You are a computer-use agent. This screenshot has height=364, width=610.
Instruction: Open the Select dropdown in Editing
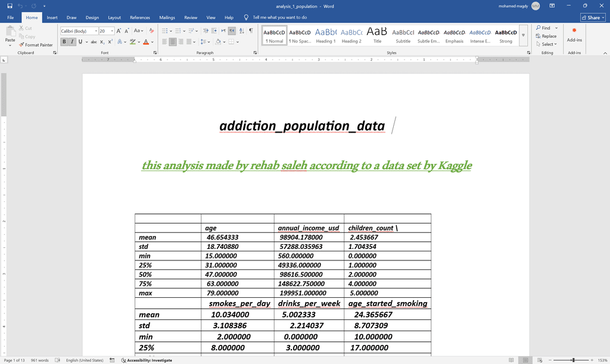(547, 44)
